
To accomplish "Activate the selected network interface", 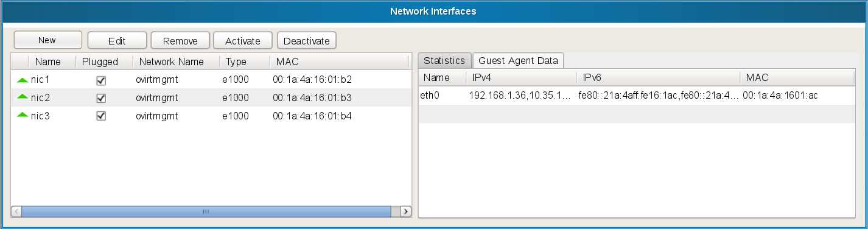I will click(243, 41).
